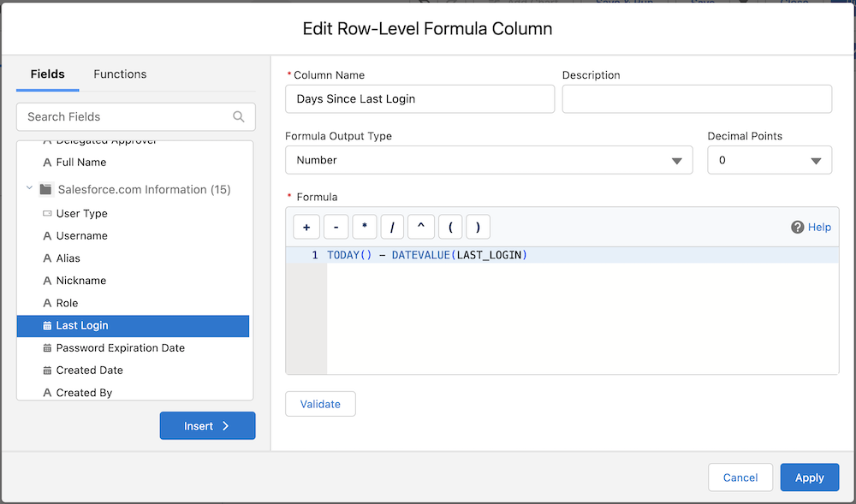The width and height of the screenshot is (856, 504).
Task: Click the Column Name input field
Action: [x=419, y=99]
